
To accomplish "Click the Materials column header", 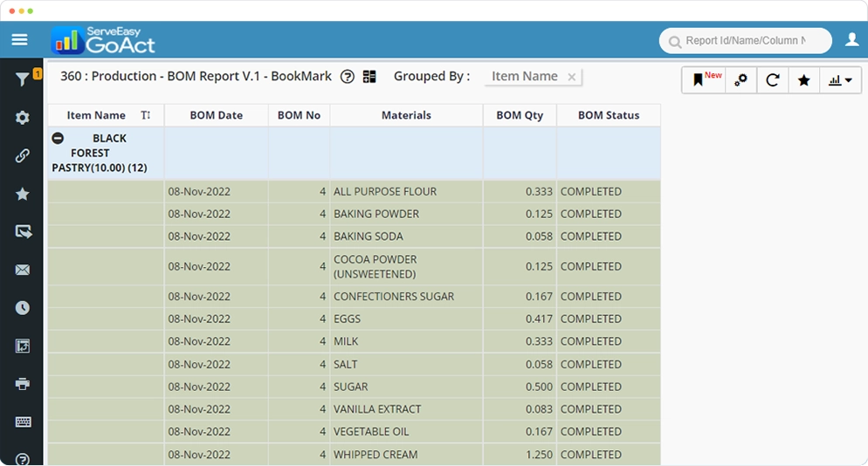I will coord(406,115).
